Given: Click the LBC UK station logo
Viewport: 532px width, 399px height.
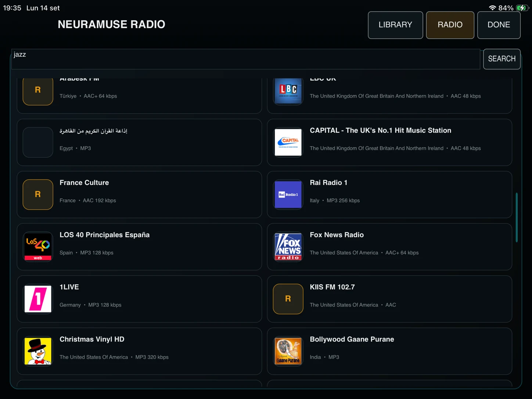Looking at the screenshot, I should 288,90.
